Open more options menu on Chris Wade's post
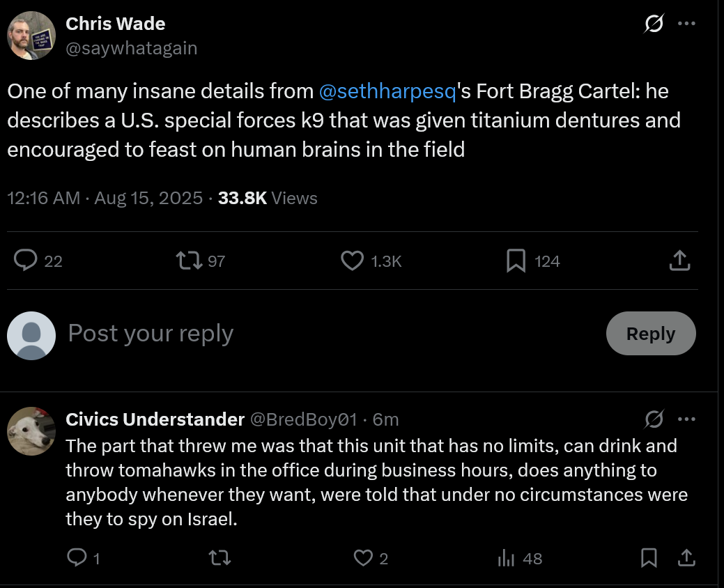724x588 pixels. pos(686,24)
